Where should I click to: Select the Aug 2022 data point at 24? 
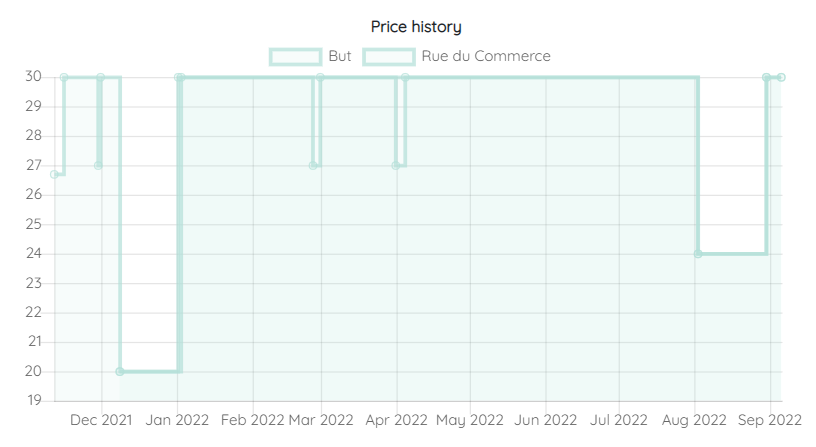(698, 254)
